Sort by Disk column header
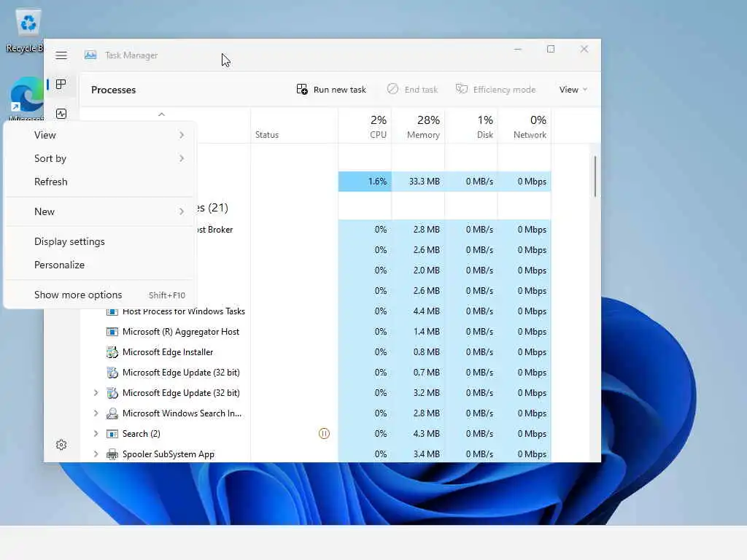The height and width of the screenshot is (560, 747). [x=471, y=126]
